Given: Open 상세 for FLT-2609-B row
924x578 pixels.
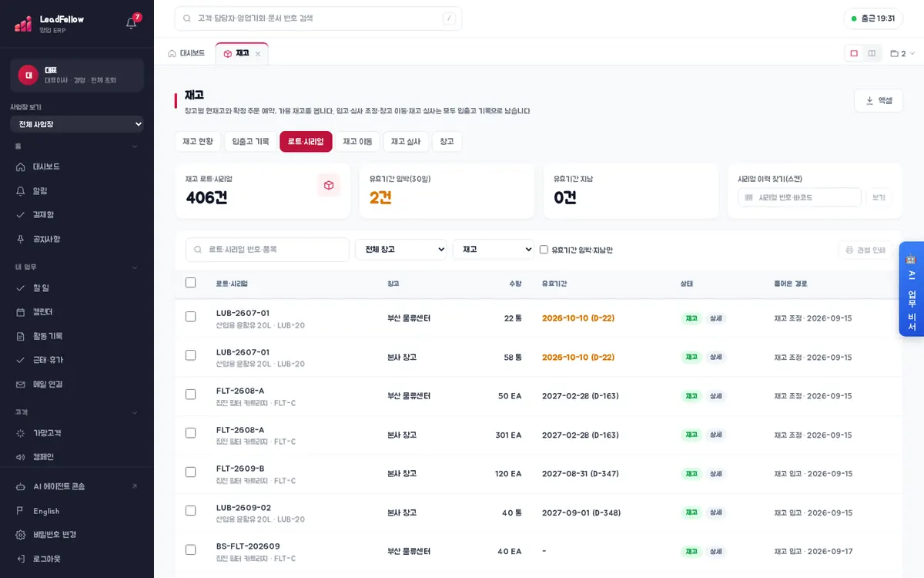Looking at the screenshot, I should [716, 473].
